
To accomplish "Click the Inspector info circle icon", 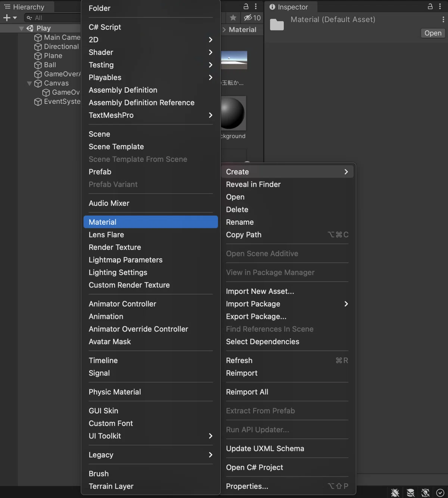I will 272,7.
